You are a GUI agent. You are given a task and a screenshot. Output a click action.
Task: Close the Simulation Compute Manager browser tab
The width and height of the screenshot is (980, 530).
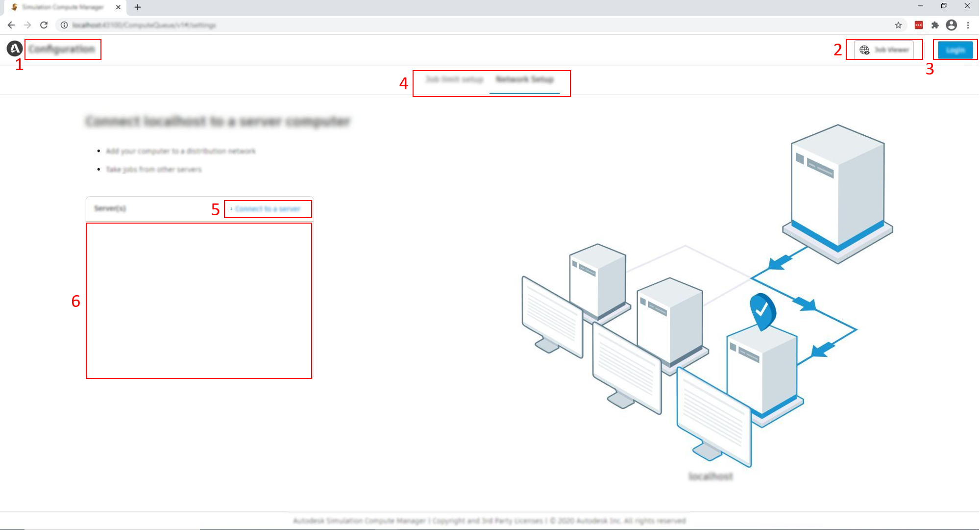click(x=118, y=7)
